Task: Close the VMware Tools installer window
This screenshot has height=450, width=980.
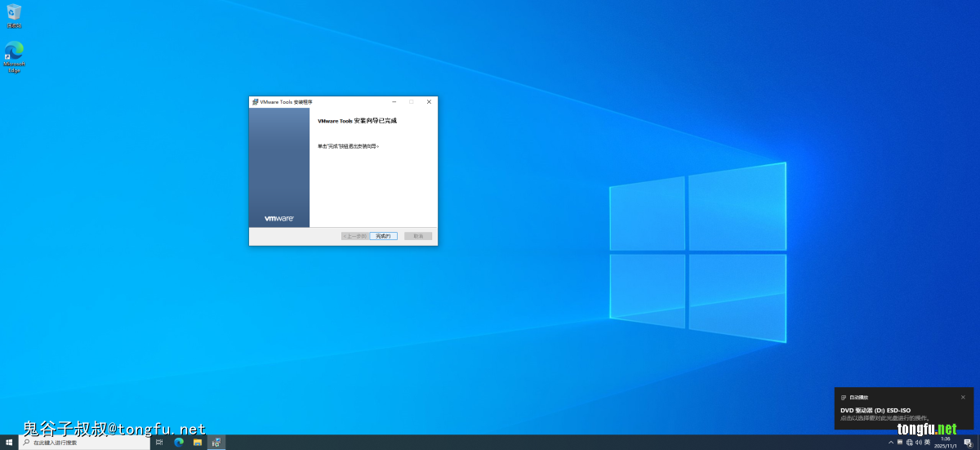Action: (x=429, y=102)
